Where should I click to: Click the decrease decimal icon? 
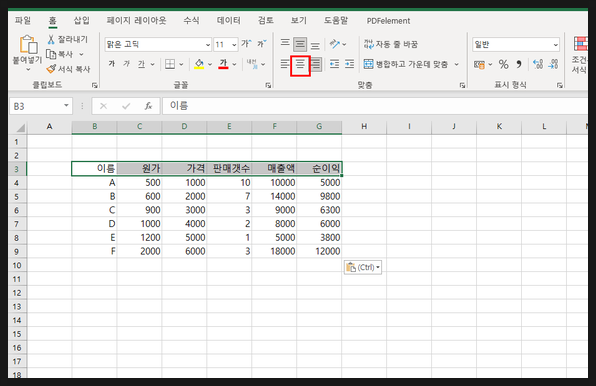(x=553, y=64)
